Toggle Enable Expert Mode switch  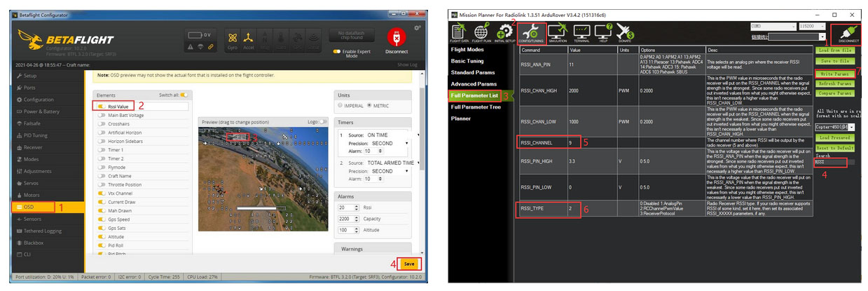click(337, 52)
